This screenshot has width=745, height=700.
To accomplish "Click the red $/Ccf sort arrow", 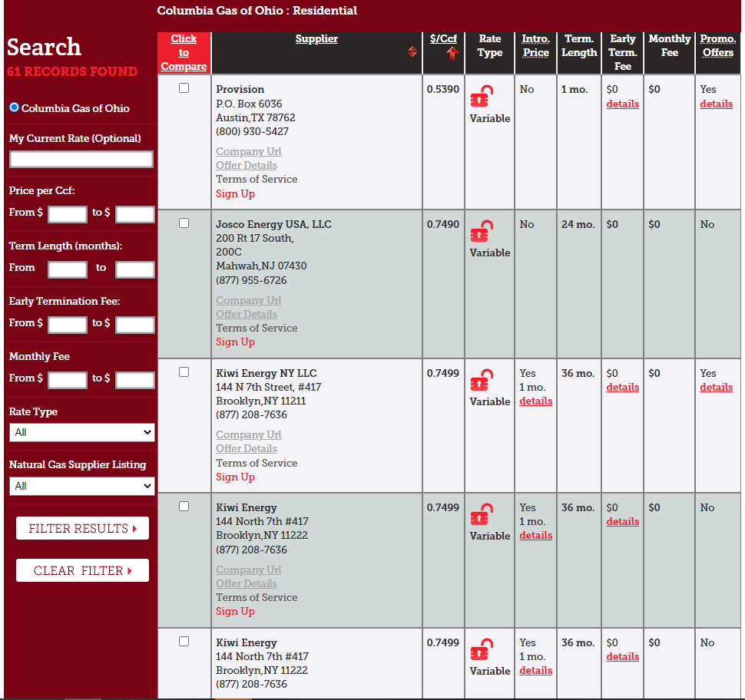I will (452, 53).
